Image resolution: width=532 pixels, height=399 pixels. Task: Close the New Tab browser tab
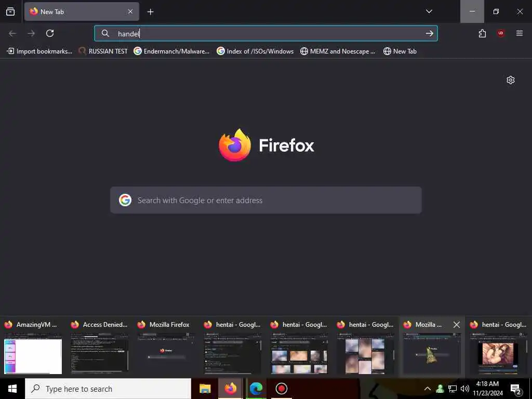click(x=130, y=11)
